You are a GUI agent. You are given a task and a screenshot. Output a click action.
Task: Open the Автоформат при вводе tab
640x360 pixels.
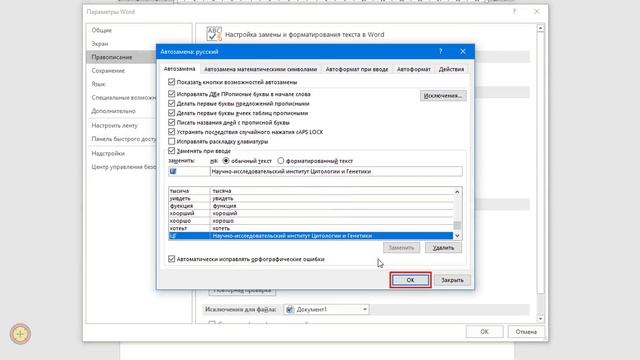357,69
